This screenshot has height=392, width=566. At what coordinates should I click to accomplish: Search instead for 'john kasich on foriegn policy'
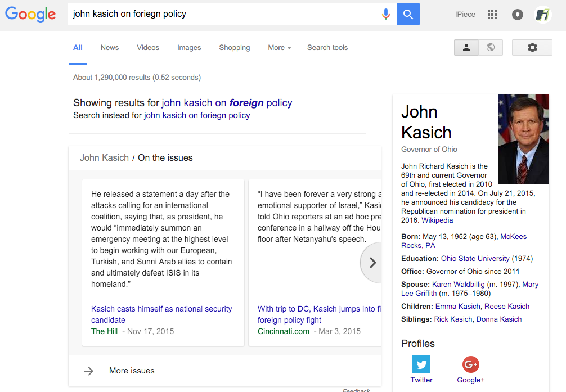click(x=197, y=115)
